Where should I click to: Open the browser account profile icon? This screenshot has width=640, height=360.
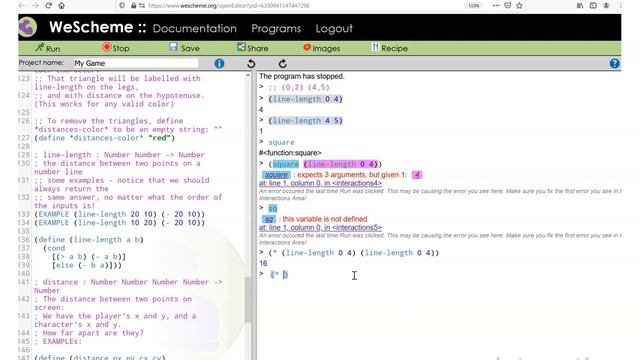pyautogui.click(x=606, y=6)
